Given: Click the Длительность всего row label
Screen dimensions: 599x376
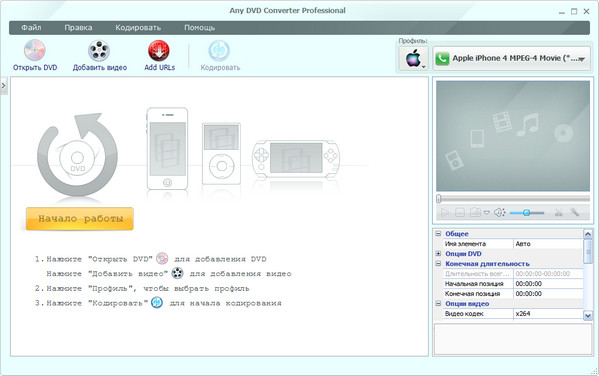Looking at the screenshot, I should tap(477, 274).
